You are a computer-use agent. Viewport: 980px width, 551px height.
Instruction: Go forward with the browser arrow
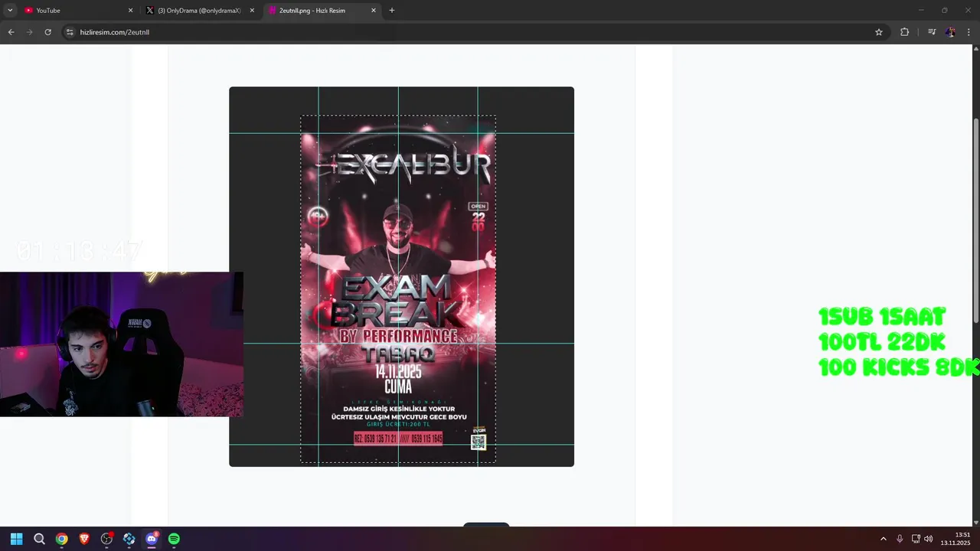pos(29,32)
